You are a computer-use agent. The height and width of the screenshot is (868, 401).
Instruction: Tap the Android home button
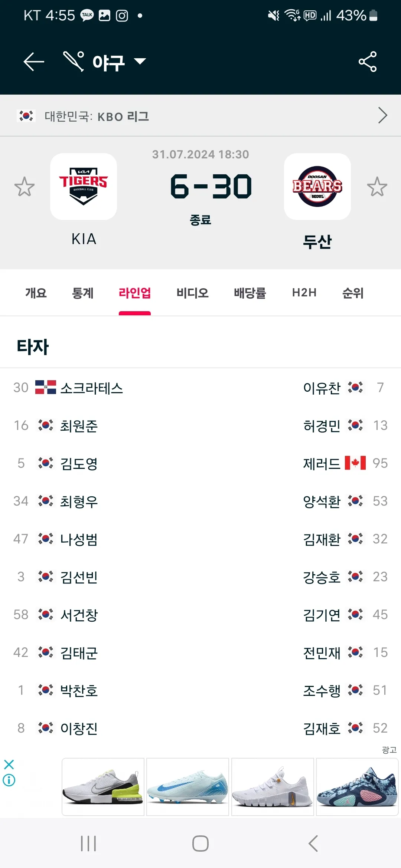point(200,844)
